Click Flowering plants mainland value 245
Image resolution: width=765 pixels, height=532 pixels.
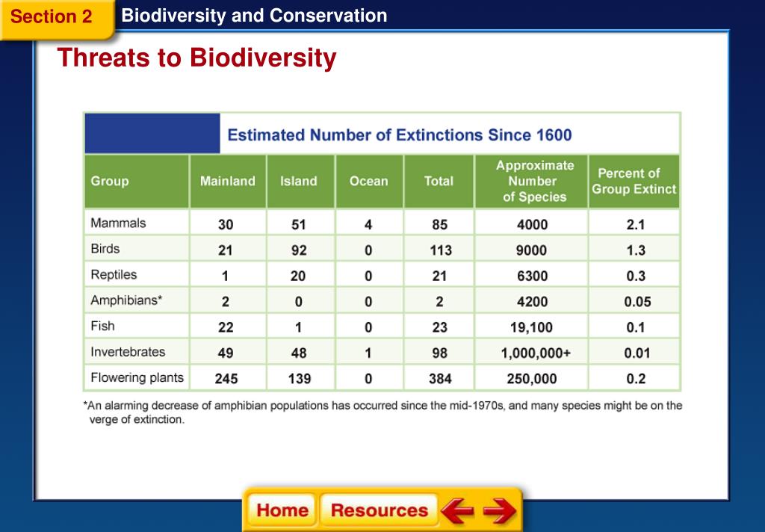point(226,379)
